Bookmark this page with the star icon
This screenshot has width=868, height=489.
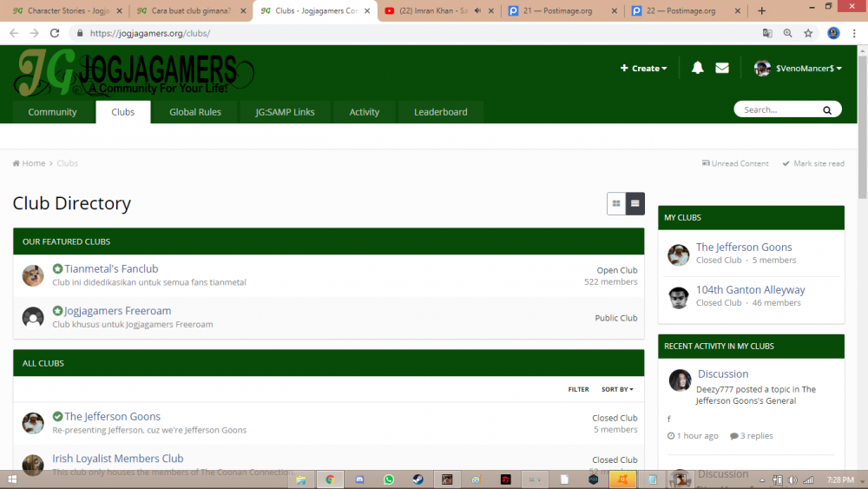[808, 33]
